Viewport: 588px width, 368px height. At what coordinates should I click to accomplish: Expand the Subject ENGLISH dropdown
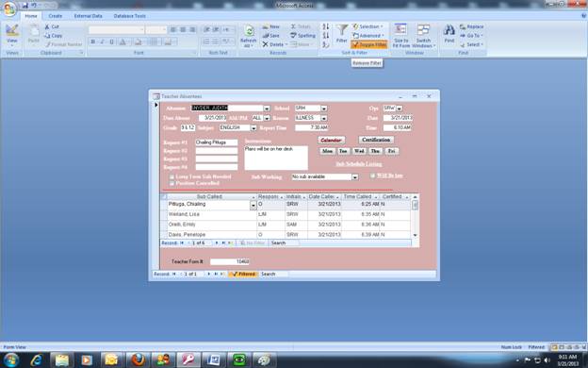coord(253,128)
